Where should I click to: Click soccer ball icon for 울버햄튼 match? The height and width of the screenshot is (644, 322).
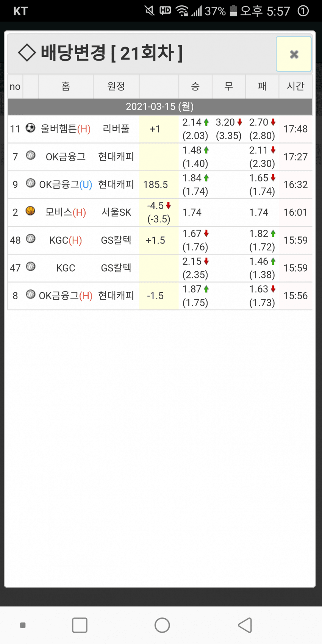coord(30,128)
